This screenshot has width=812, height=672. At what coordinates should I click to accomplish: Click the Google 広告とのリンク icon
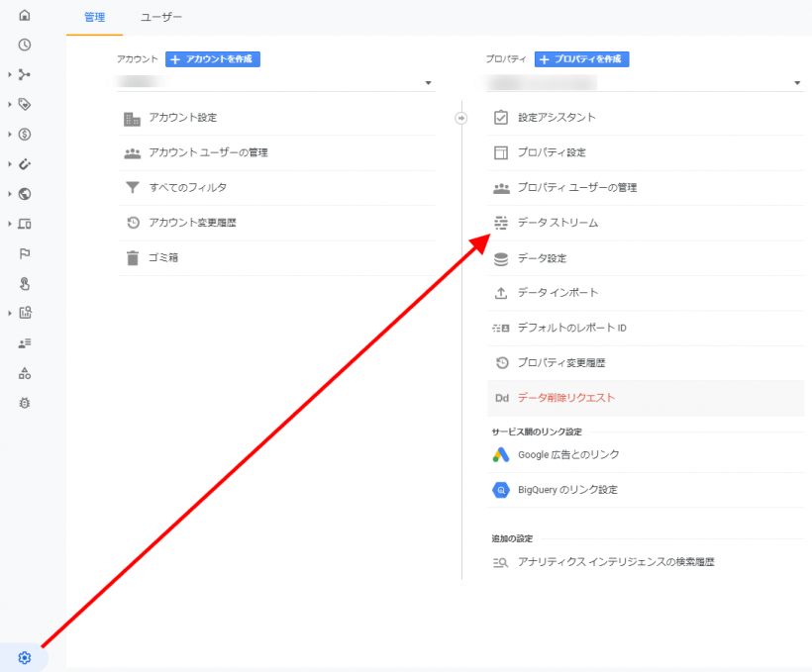click(500, 454)
